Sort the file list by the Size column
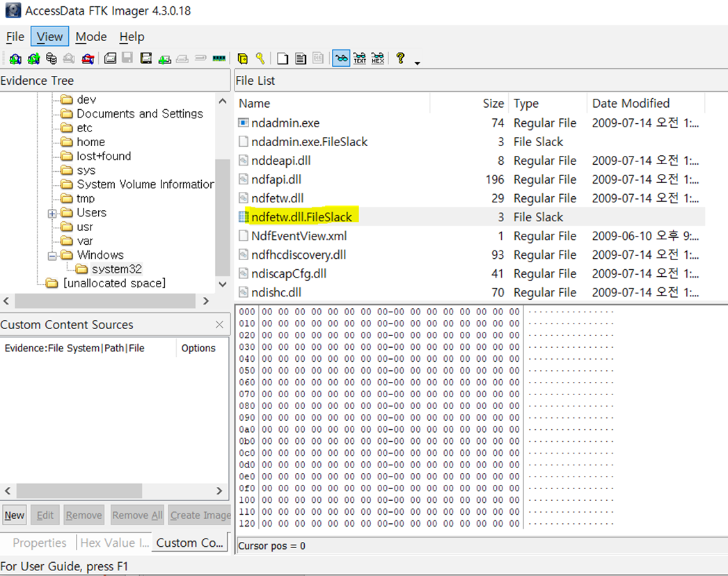This screenshot has width=728, height=576. (469, 103)
